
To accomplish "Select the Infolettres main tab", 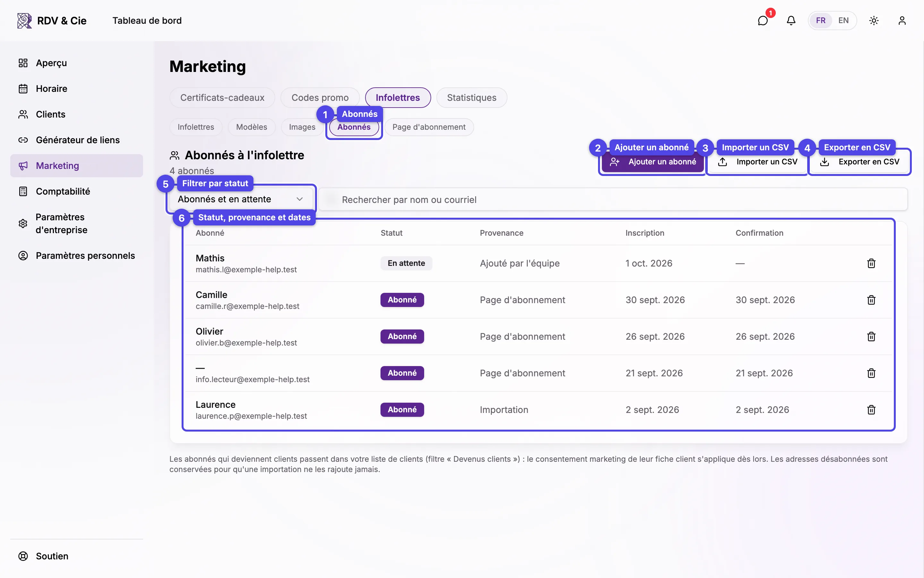I will coord(398,98).
